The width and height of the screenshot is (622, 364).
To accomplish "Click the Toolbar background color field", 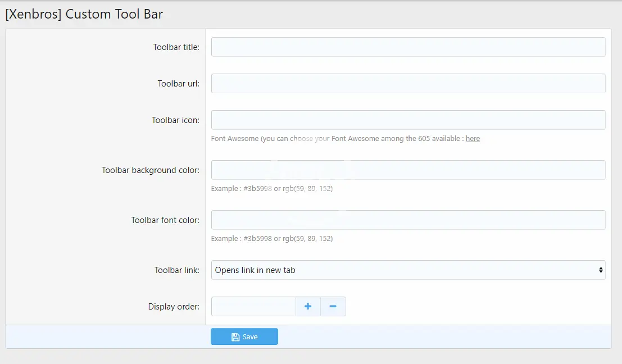I will (408, 170).
